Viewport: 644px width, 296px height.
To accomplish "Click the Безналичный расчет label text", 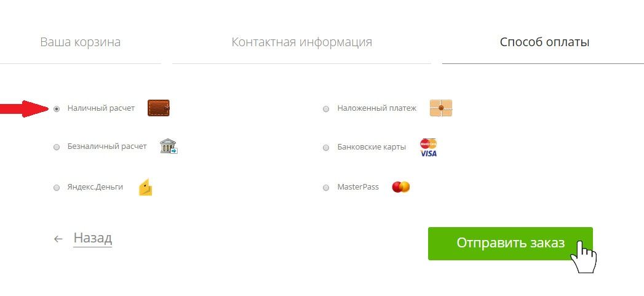I will coord(107,146).
